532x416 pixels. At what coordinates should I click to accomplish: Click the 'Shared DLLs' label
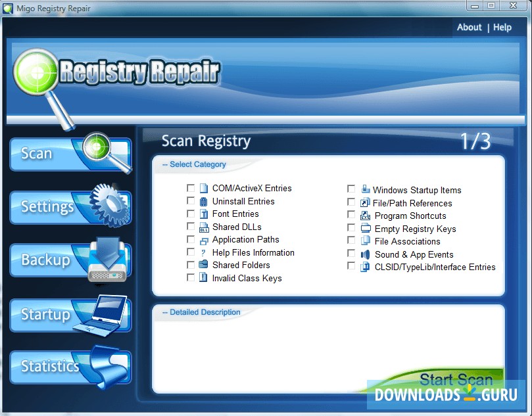point(237,227)
